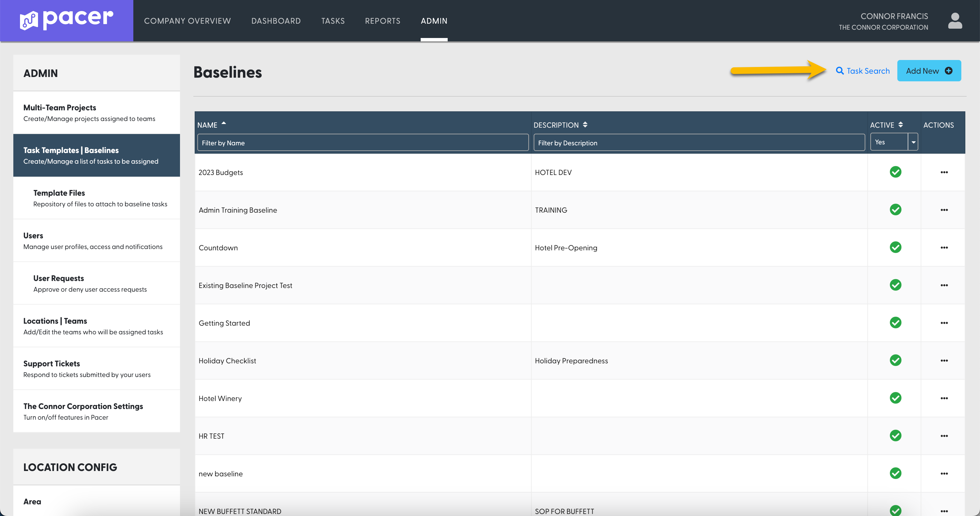The image size is (980, 516).
Task: Open actions menu for new baseline
Action: (944, 474)
